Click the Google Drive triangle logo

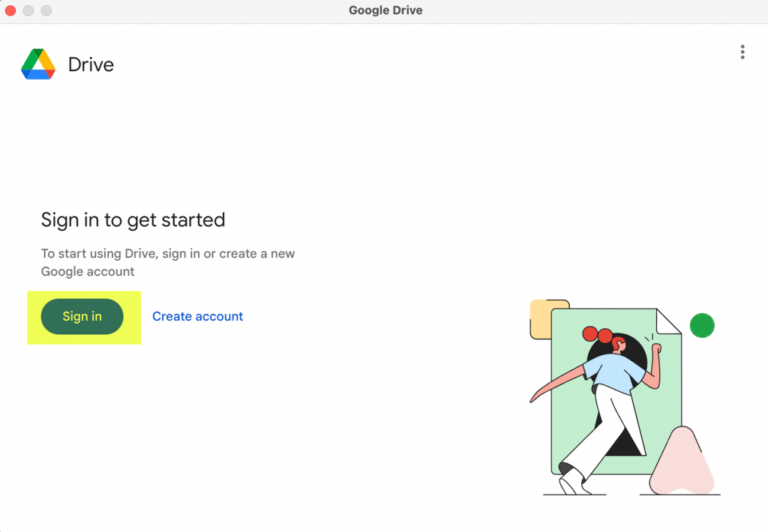(38, 64)
